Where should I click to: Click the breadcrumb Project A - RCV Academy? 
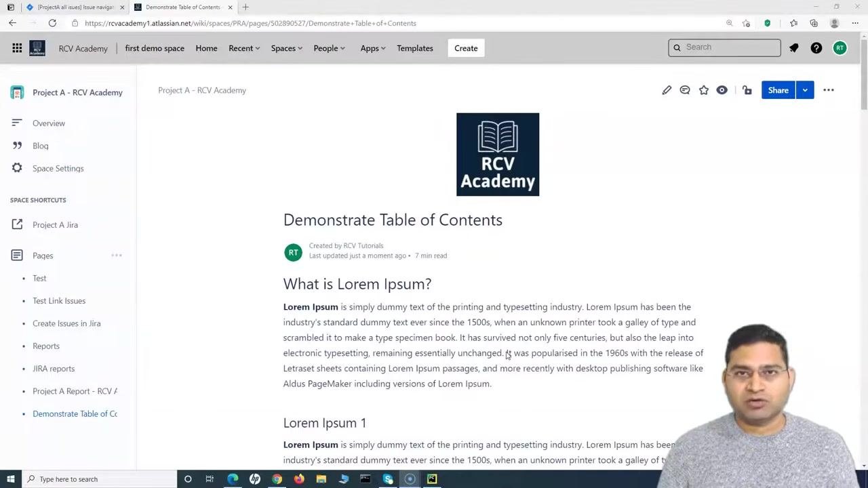(202, 90)
